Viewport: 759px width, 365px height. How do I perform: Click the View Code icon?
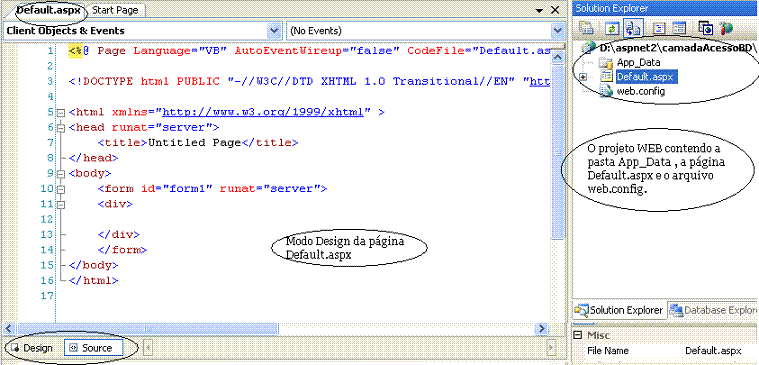[x=659, y=28]
